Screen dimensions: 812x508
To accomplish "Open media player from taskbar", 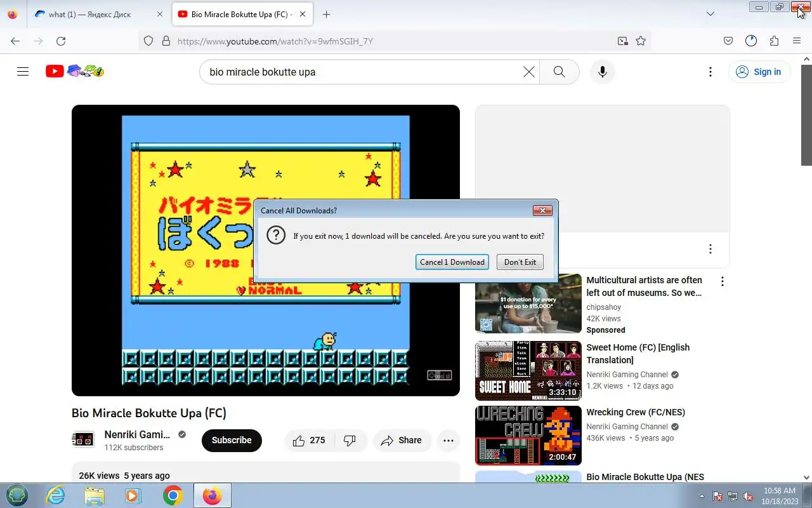I will 133,495.
